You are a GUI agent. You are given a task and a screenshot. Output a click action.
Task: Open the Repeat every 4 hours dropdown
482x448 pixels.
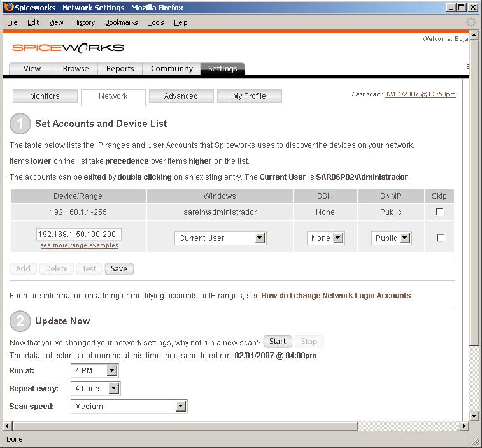96,389
